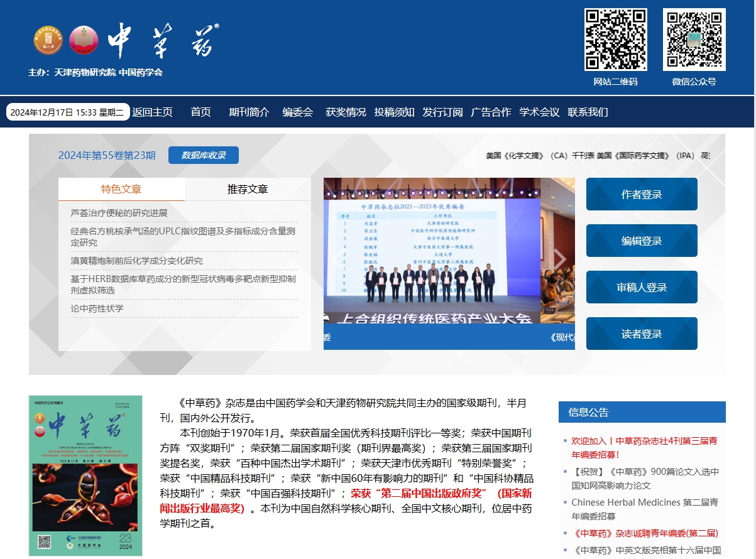Open the 2024年第55卷第23期 issue link
The width and height of the screenshot is (756, 559).
107,155
